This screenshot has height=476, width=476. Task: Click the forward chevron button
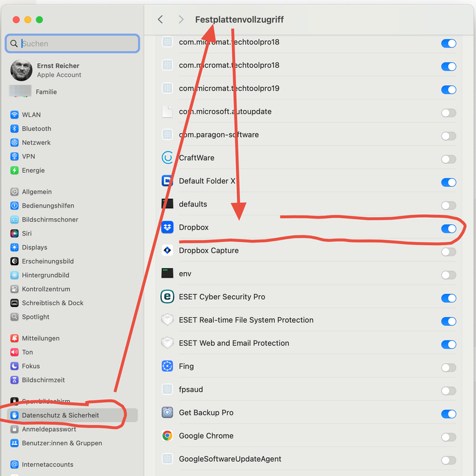click(181, 20)
